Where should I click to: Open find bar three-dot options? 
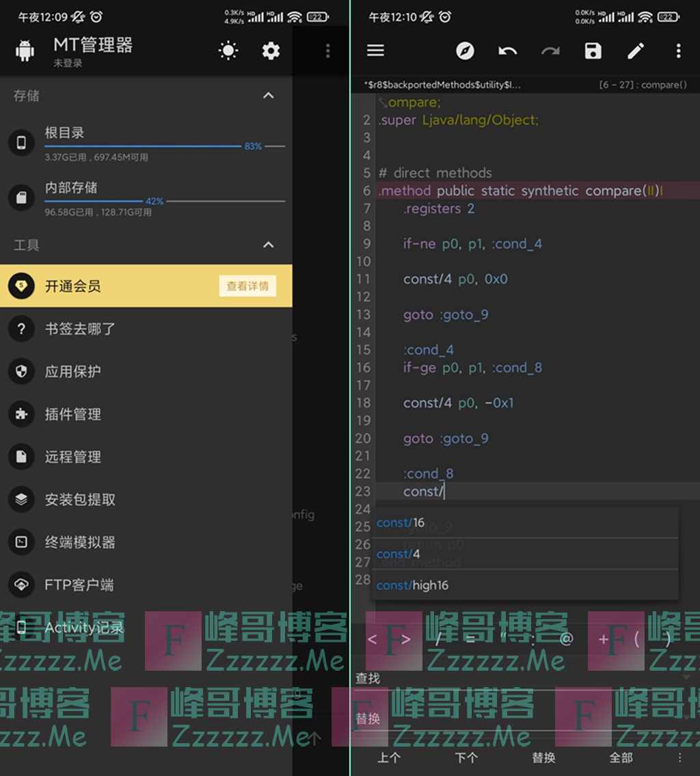coord(679,757)
